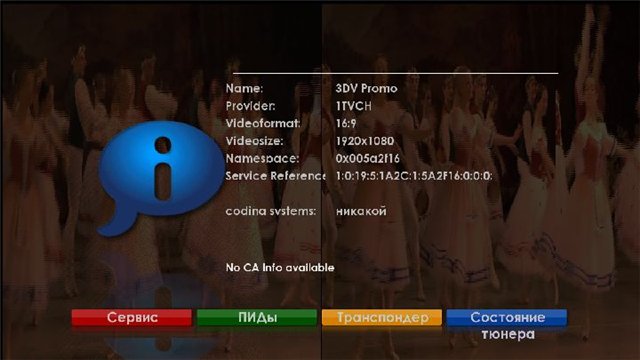Click the Service Reference label
This screenshot has height=360, width=640.
276,176
